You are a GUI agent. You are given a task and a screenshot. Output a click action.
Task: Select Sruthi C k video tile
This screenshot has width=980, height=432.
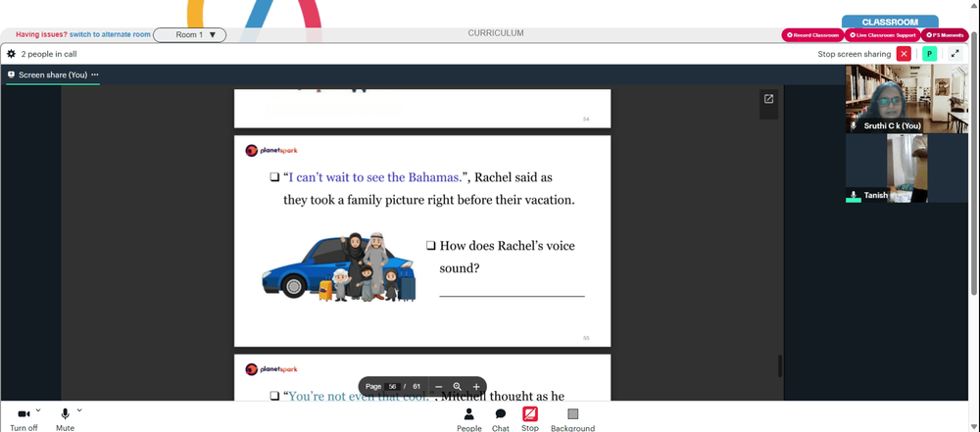coord(906,99)
